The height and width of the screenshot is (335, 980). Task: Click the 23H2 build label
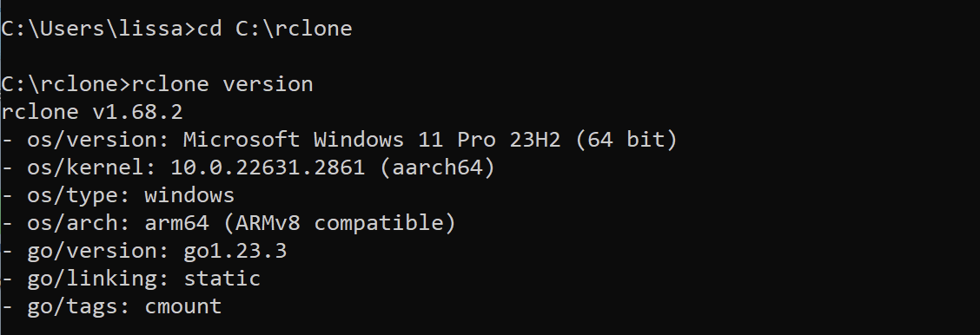pyautogui.click(x=535, y=139)
